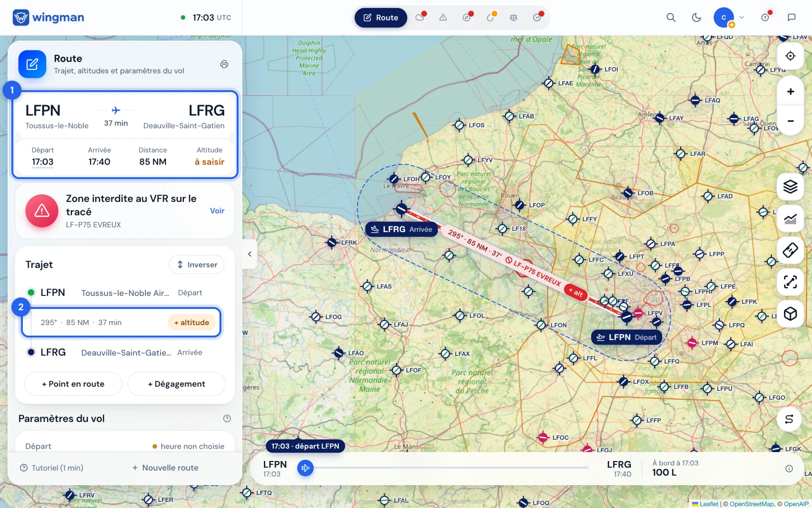Open the balance scale tab in toolbar

point(513,17)
